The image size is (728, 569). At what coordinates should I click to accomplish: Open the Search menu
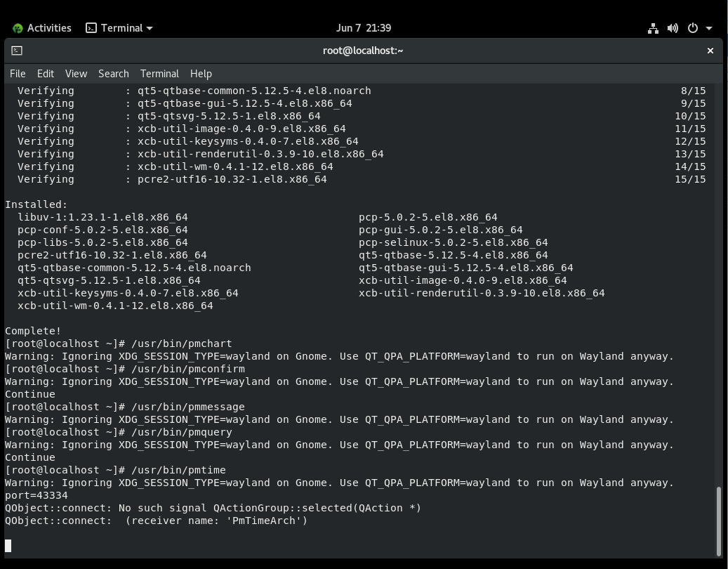113,74
